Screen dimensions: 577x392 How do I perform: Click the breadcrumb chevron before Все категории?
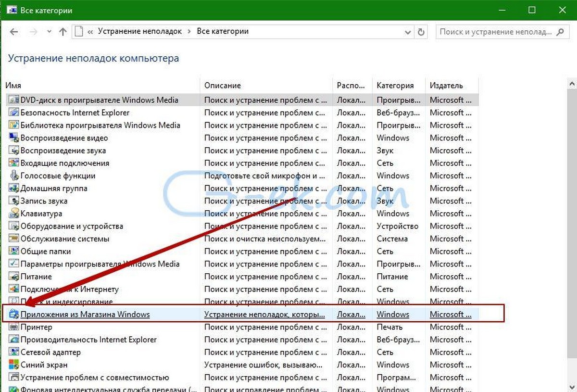189,31
